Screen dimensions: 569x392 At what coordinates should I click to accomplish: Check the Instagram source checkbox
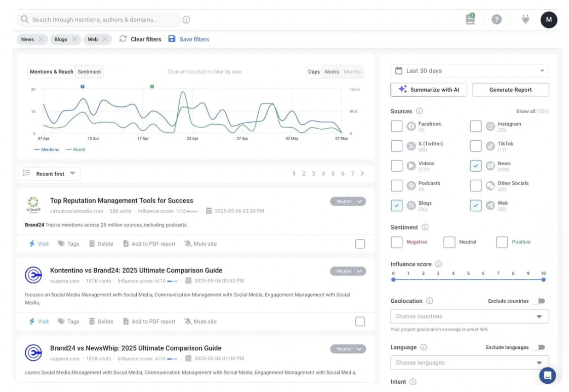476,126
